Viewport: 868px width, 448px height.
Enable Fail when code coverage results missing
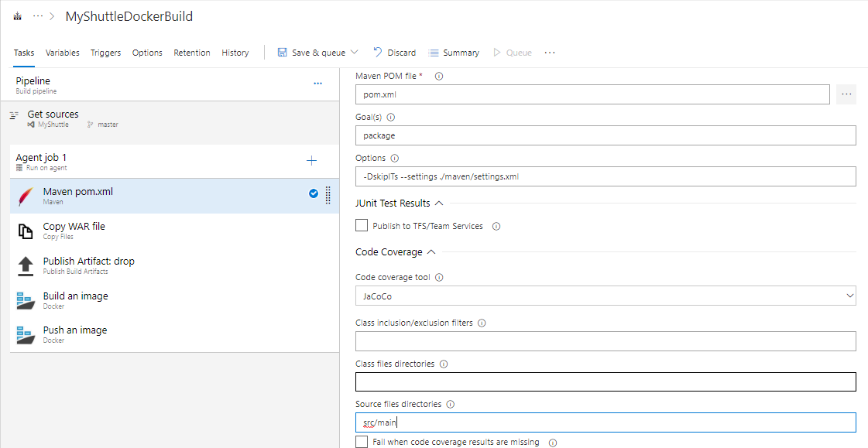point(362,441)
